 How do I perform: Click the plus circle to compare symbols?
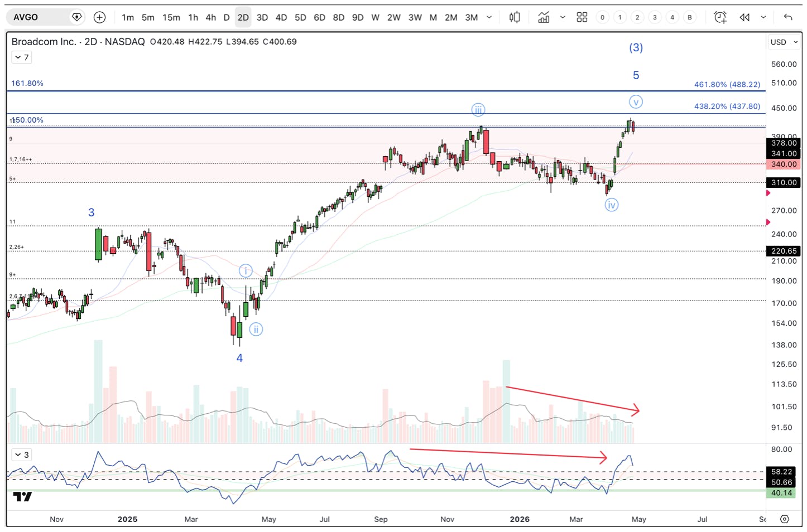(99, 17)
